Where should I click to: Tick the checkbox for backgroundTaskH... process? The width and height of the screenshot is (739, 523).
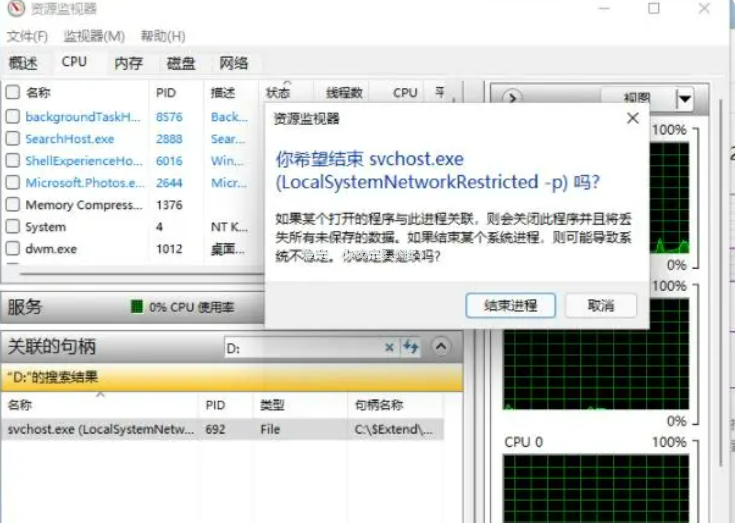13,117
